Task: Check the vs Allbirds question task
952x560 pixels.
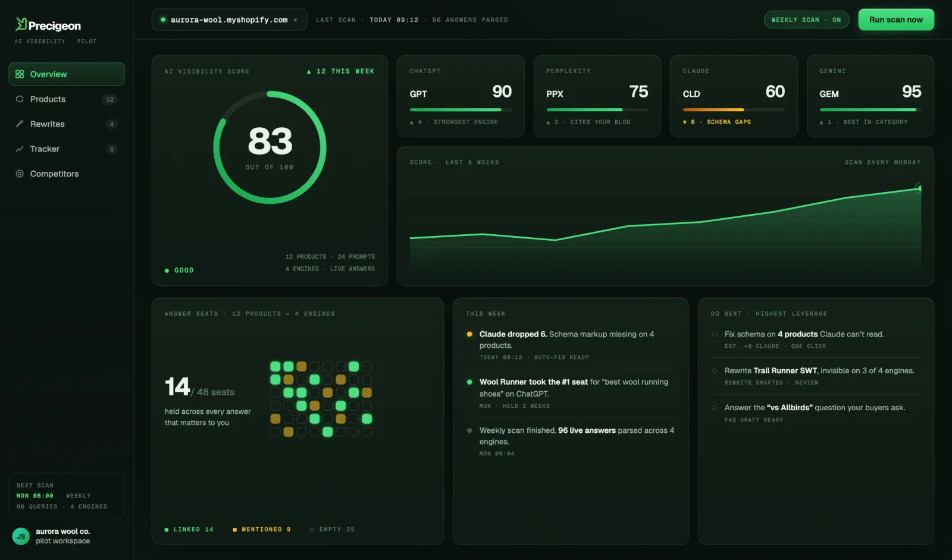Action: click(715, 408)
